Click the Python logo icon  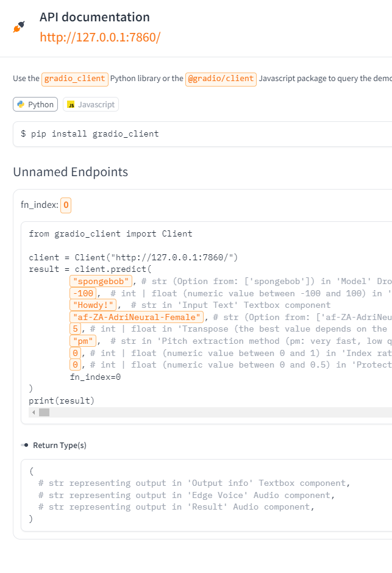coord(21,104)
